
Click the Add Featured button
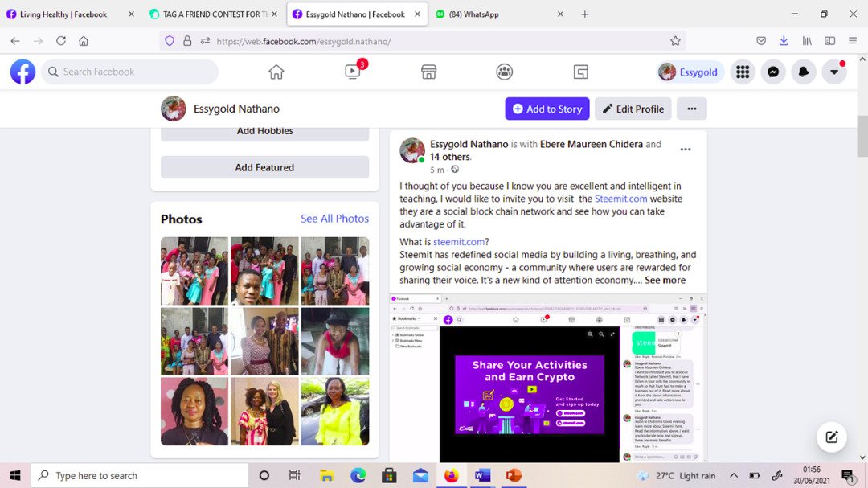coord(264,167)
